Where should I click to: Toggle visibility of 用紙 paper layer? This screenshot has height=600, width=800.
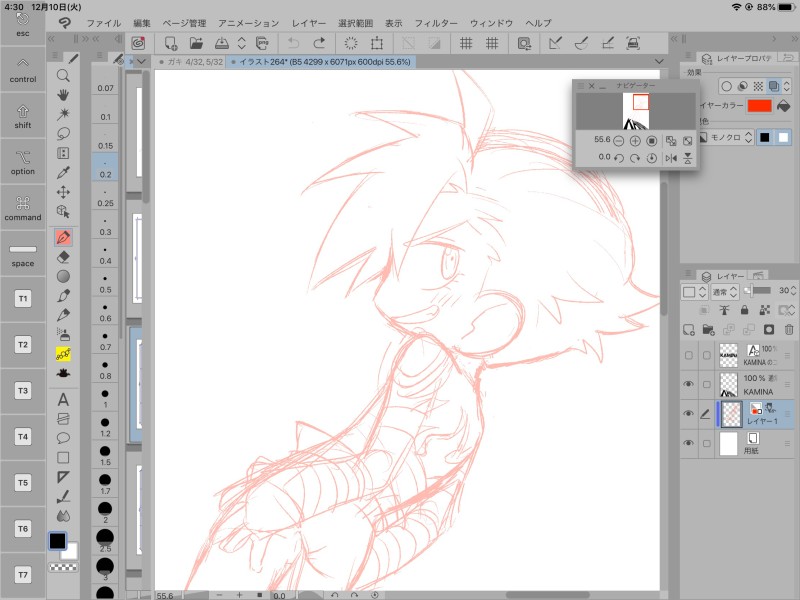coord(688,443)
